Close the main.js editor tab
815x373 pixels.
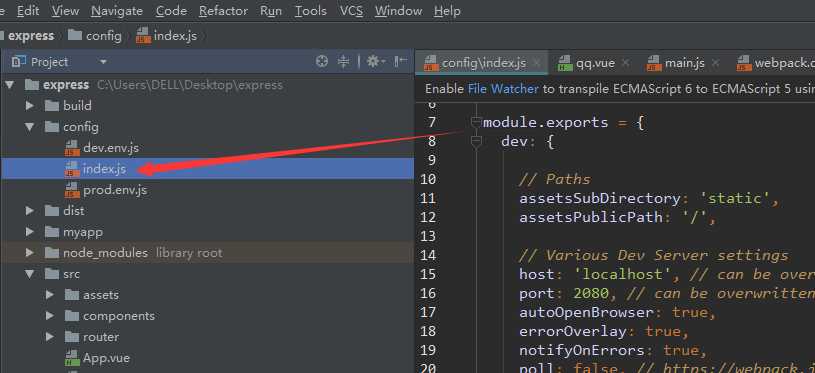coord(716,63)
